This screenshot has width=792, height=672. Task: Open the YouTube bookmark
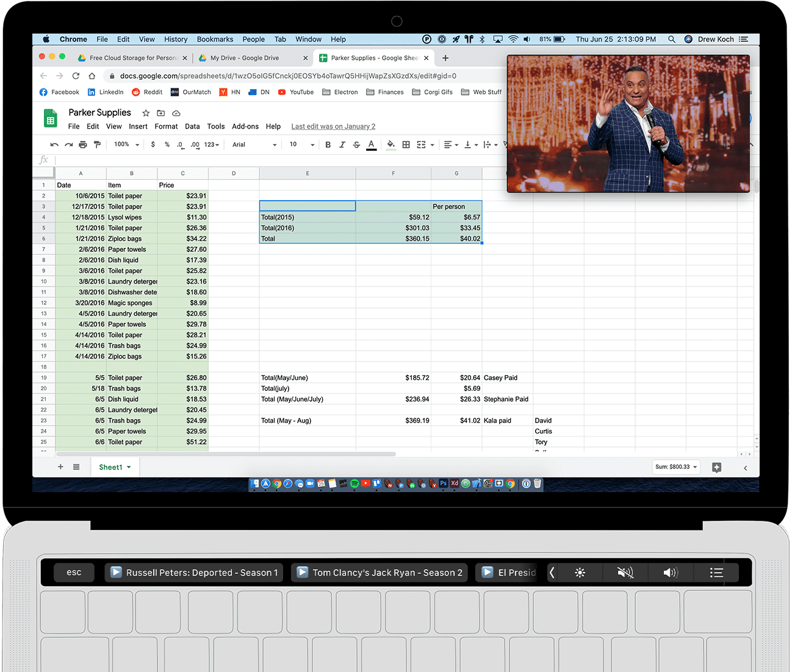tap(296, 92)
